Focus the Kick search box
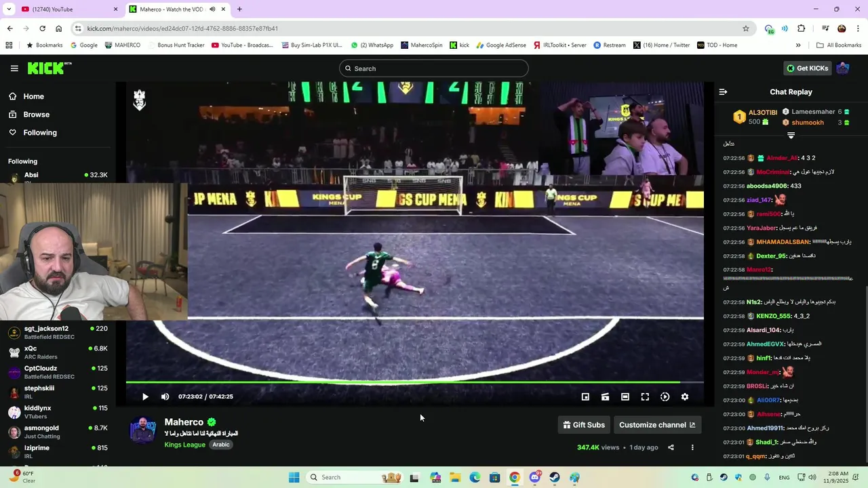This screenshot has height=488, width=868. tap(434, 68)
